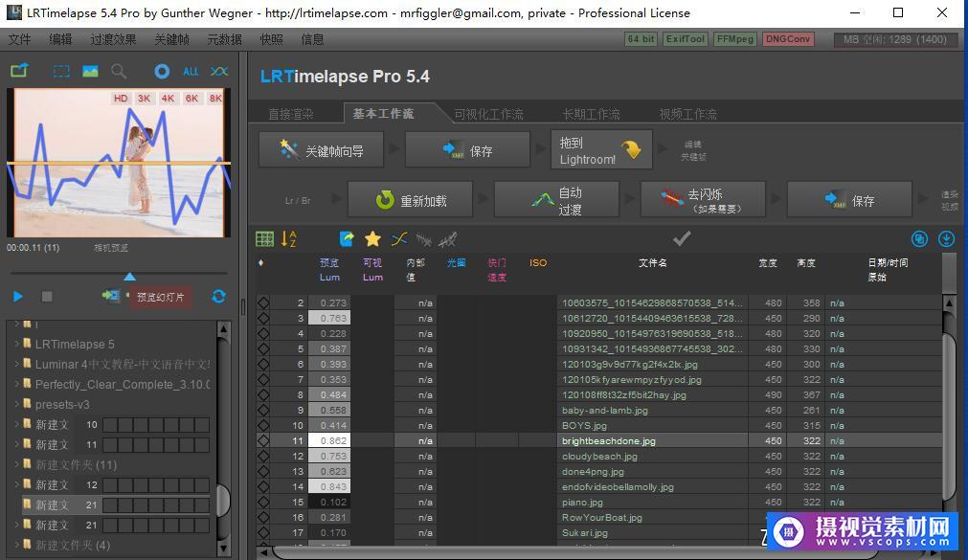Screen dimensions: 968x560
Task: Click the open-folder export icon above preview
Action: coord(19,71)
